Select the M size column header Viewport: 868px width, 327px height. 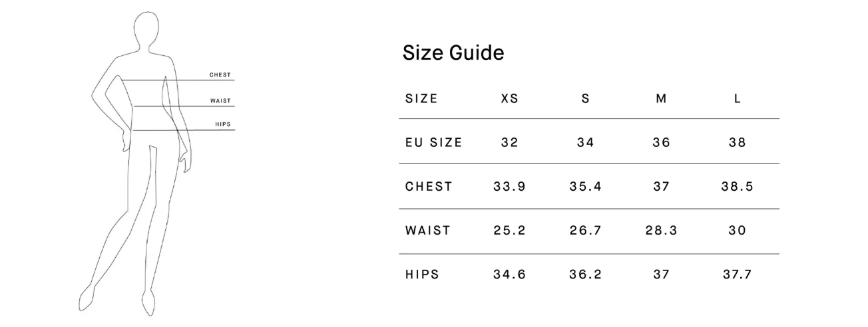pyautogui.click(x=661, y=98)
